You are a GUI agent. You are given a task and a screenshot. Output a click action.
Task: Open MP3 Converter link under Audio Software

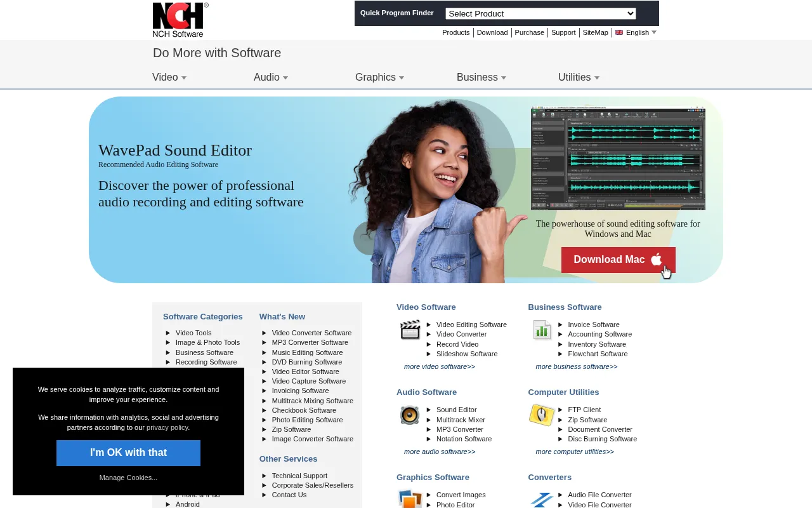460,429
